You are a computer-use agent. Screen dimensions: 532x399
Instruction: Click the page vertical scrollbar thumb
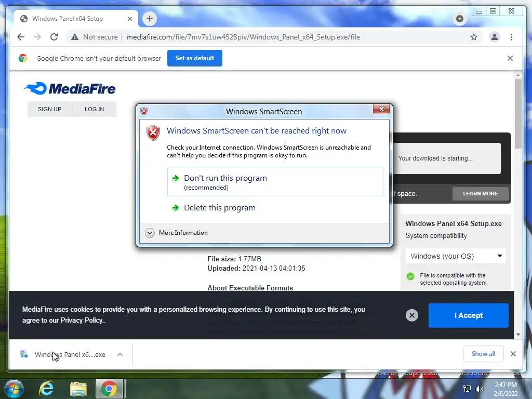[518, 114]
